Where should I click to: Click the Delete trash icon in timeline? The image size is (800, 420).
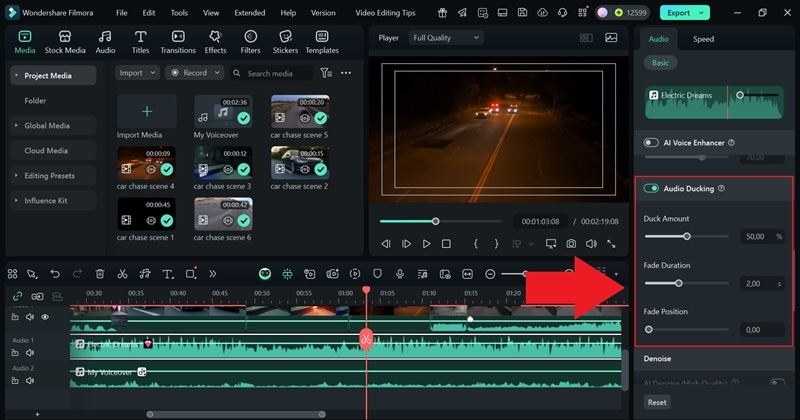(x=100, y=274)
